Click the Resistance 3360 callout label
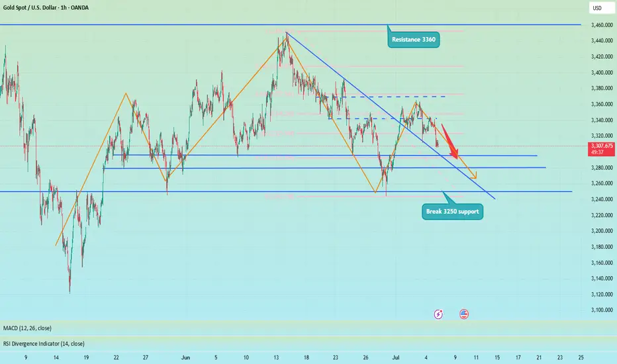The width and height of the screenshot is (617, 364). (x=414, y=39)
